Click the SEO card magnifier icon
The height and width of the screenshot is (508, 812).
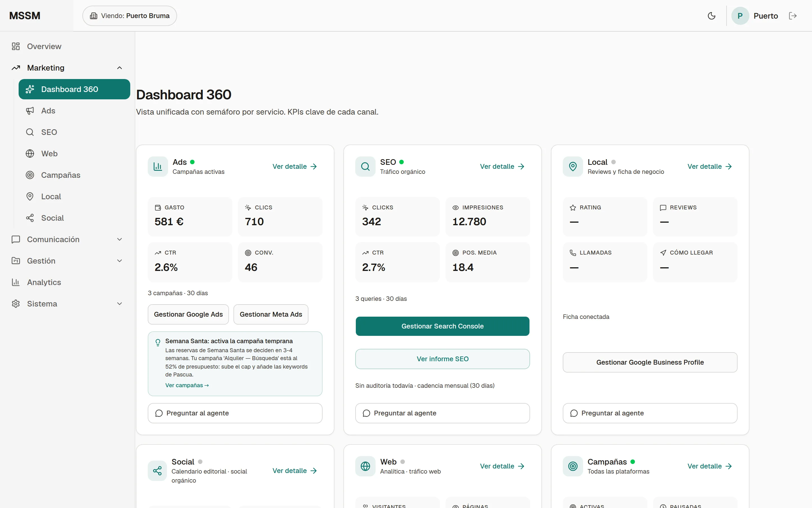(x=365, y=166)
